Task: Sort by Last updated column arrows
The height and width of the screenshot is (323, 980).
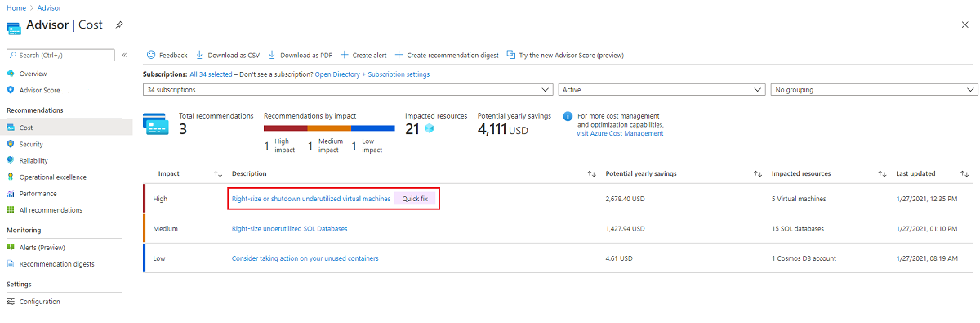Action: tap(964, 174)
